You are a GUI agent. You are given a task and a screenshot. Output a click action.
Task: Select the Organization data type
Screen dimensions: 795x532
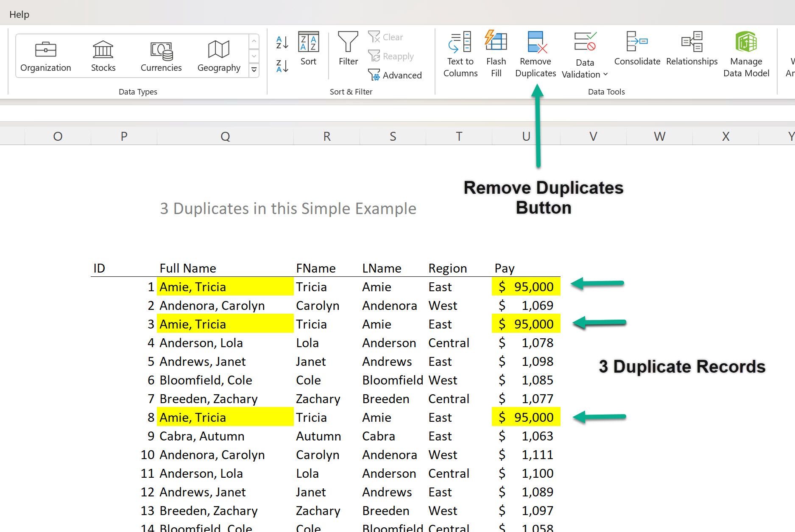pyautogui.click(x=46, y=56)
